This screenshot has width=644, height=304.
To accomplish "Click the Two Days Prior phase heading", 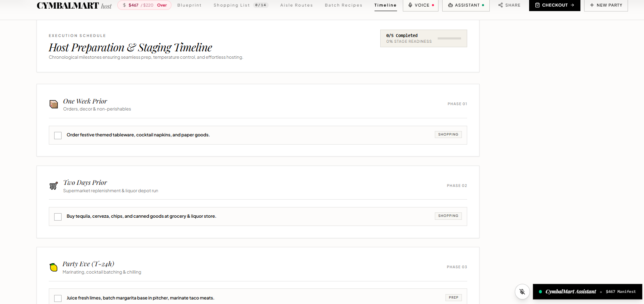I will click(x=85, y=182).
